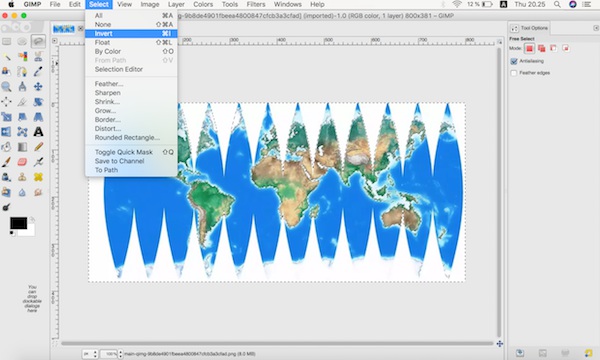Select the Measure compass tool
600x360 pixels.
pos(22,86)
